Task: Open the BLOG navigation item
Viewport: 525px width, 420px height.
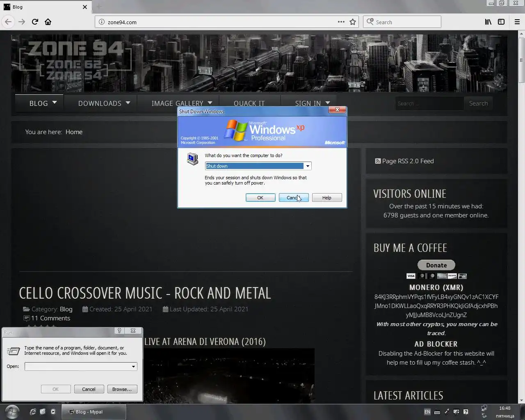Action: 39,103
